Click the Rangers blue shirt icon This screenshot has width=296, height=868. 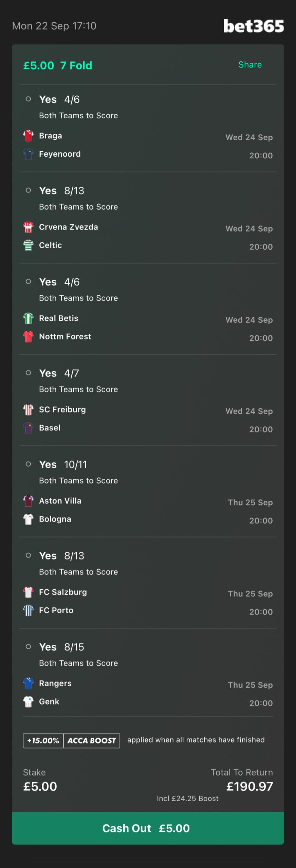tap(28, 683)
